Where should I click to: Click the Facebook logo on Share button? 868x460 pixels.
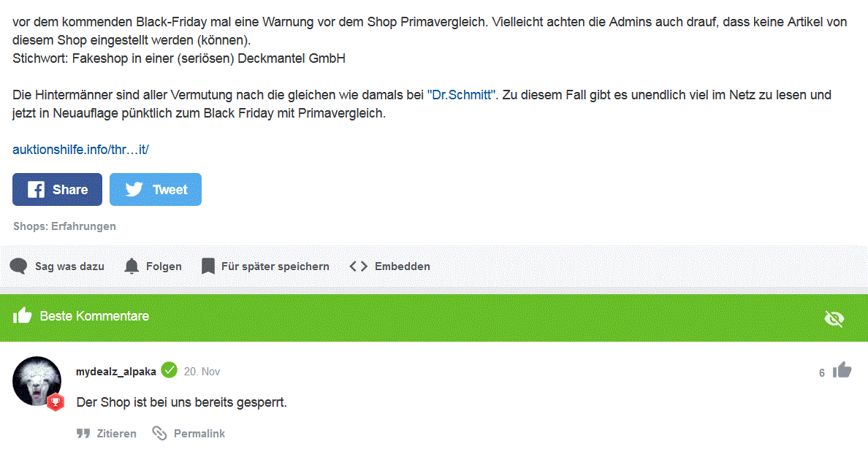(x=36, y=190)
